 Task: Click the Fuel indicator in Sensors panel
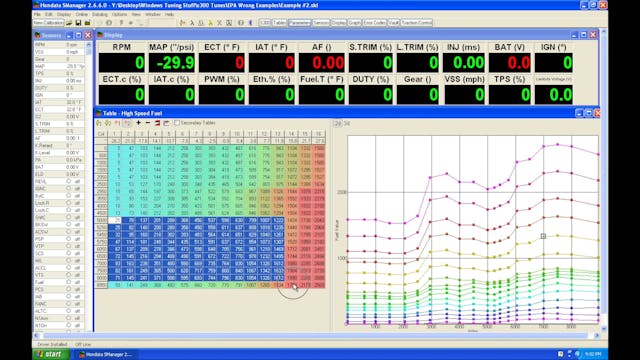[x=69, y=282]
